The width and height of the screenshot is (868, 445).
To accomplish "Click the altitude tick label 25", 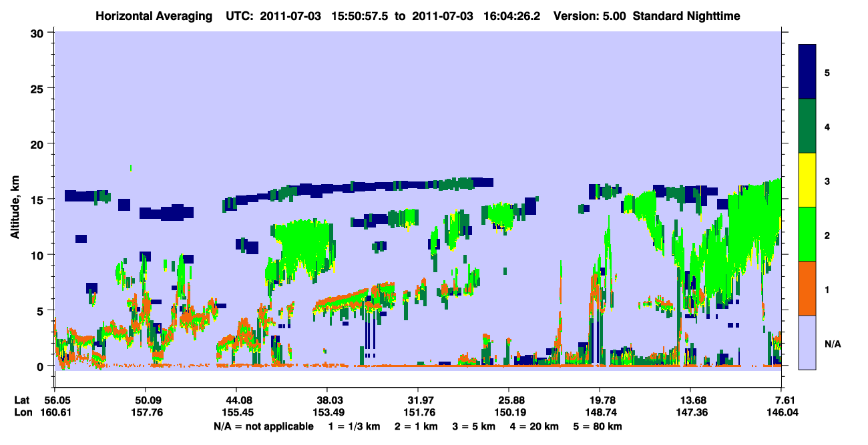I will [39, 88].
